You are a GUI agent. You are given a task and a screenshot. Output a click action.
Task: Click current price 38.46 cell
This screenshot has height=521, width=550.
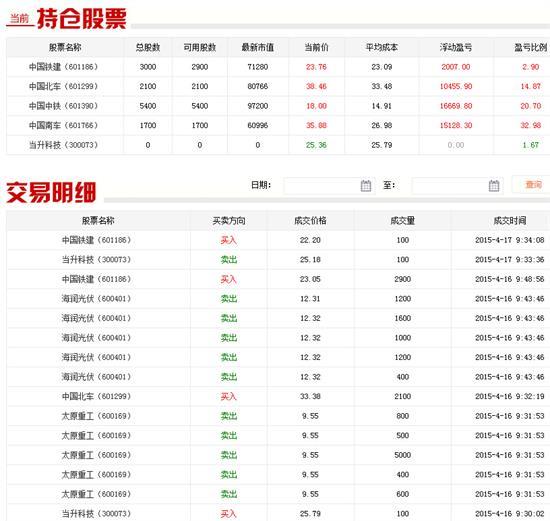coord(316,86)
